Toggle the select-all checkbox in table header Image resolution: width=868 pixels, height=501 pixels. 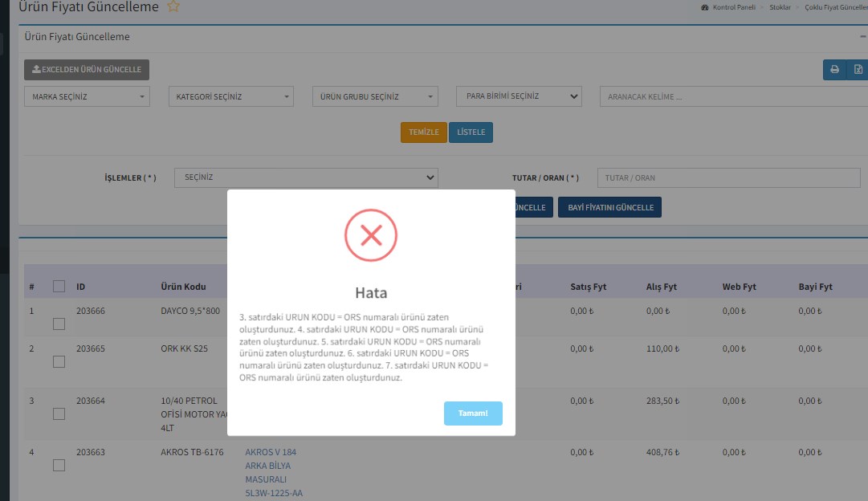pos(59,286)
